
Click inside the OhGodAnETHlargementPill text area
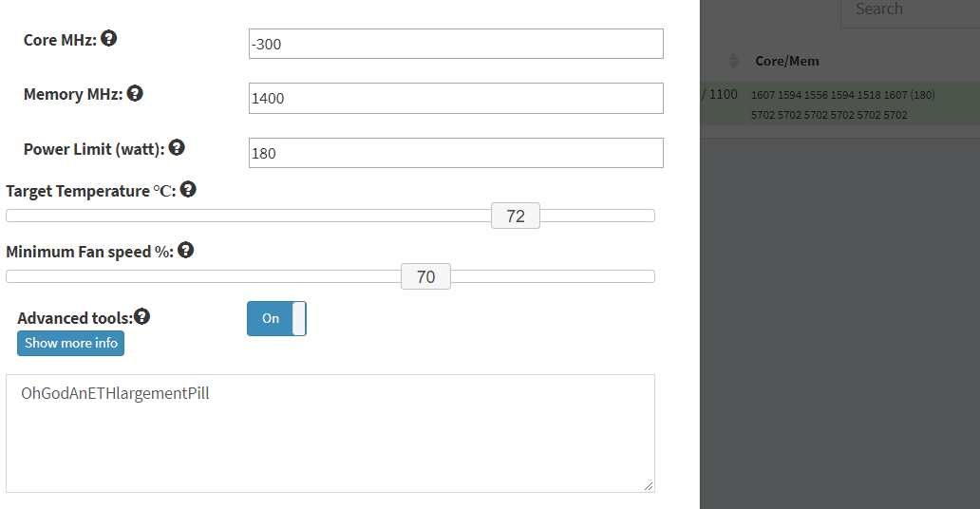[x=330, y=433]
